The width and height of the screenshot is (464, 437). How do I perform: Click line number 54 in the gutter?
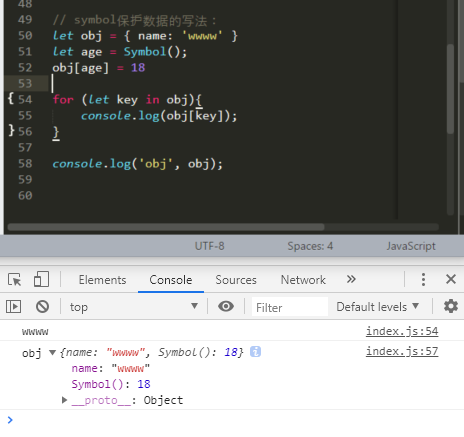[25, 99]
